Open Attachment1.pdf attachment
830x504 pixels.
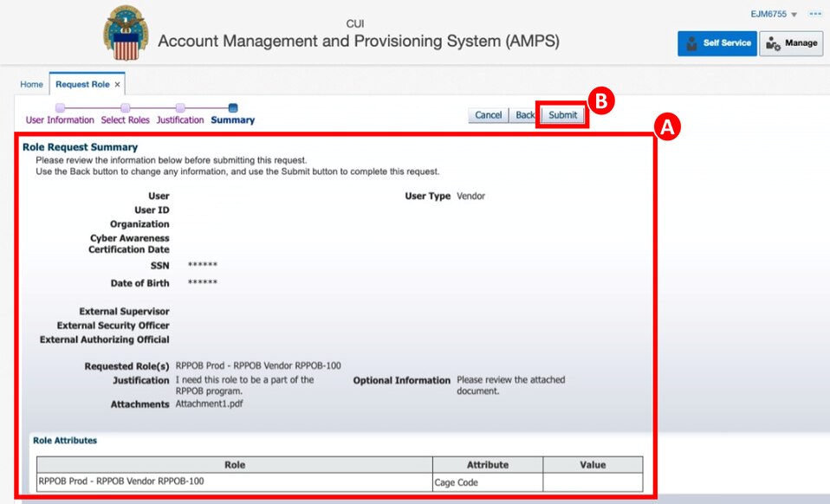click(209, 404)
